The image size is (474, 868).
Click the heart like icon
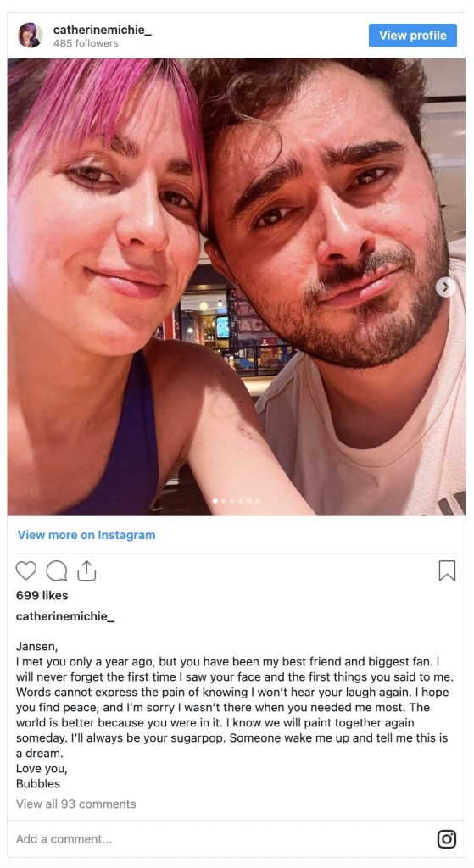25,570
